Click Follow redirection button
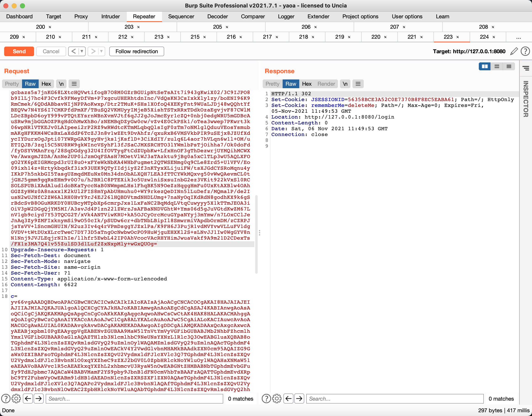The image size is (532, 416). tap(137, 51)
